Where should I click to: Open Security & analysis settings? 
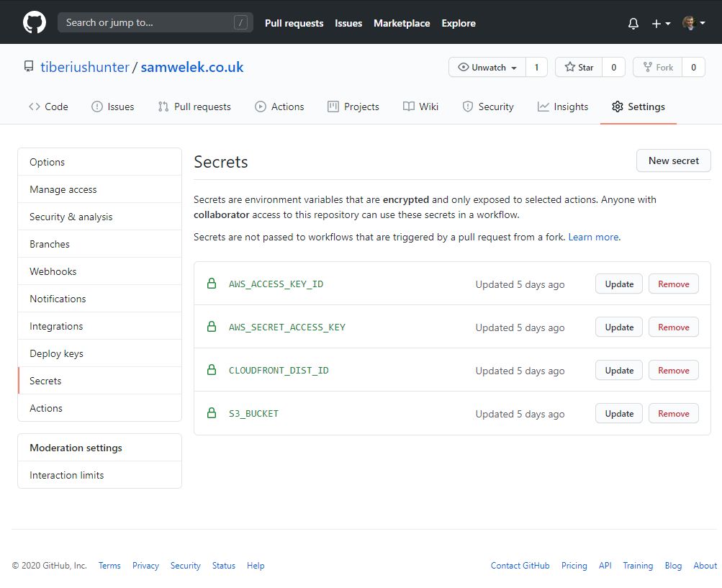[99, 217]
